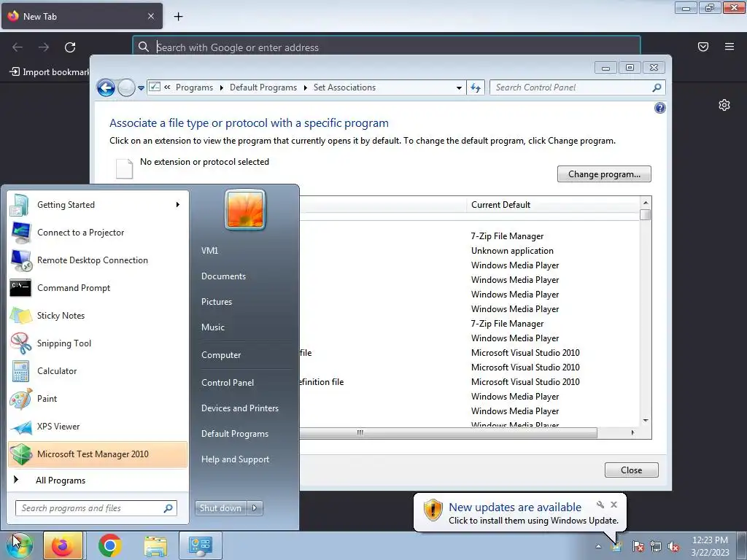Open Documents from Start menu
This screenshot has width=747, height=560.
click(x=223, y=276)
